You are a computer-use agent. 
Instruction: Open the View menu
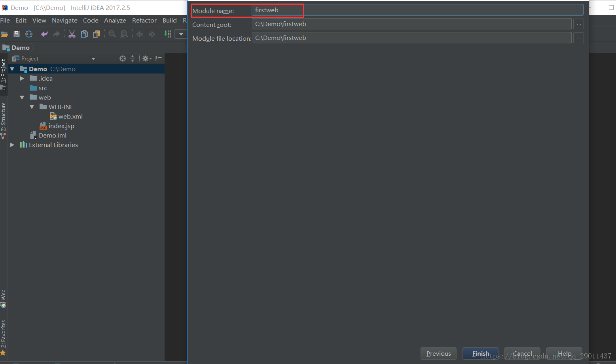pyautogui.click(x=39, y=21)
